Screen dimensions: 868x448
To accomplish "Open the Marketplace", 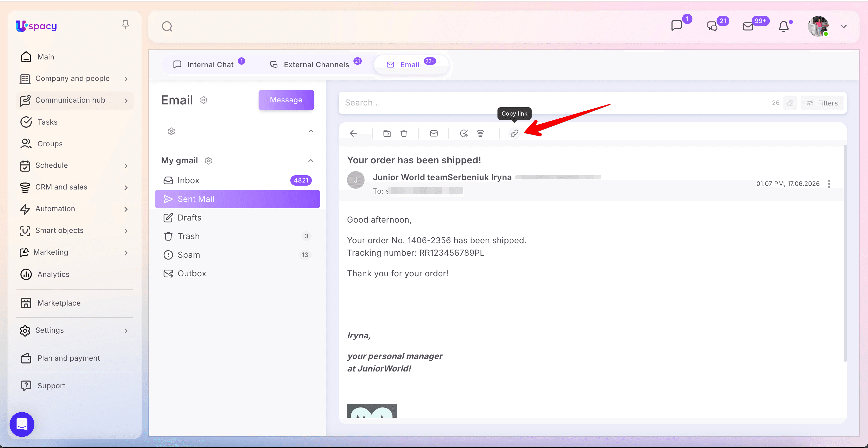I will pyautogui.click(x=74, y=303).
